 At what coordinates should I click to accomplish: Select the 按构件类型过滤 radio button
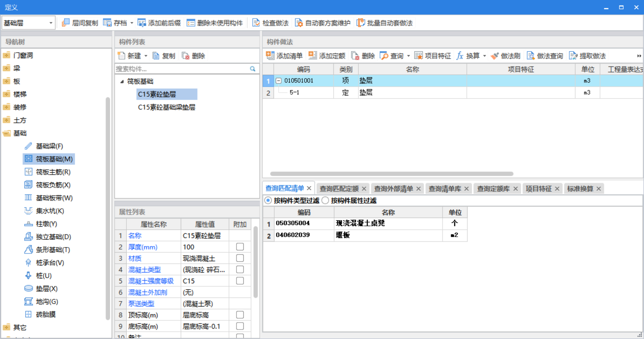(x=268, y=200)
